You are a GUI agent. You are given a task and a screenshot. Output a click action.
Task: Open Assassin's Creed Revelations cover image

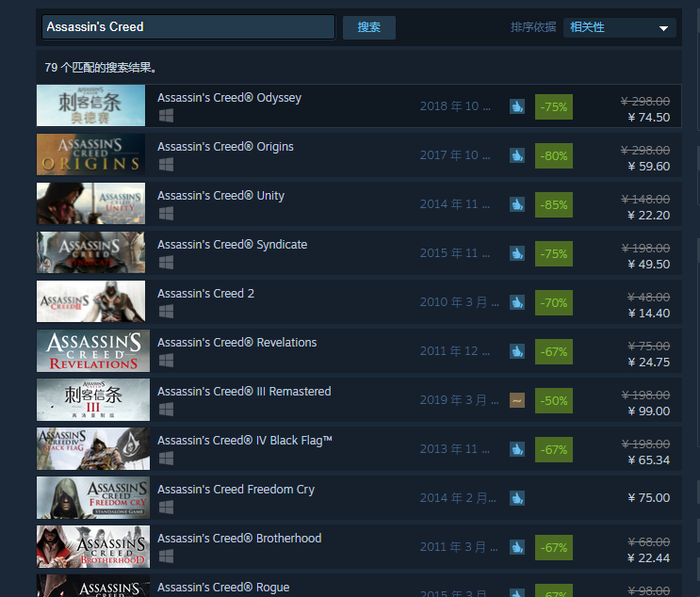pyautogui.click(x=91, y=350)
